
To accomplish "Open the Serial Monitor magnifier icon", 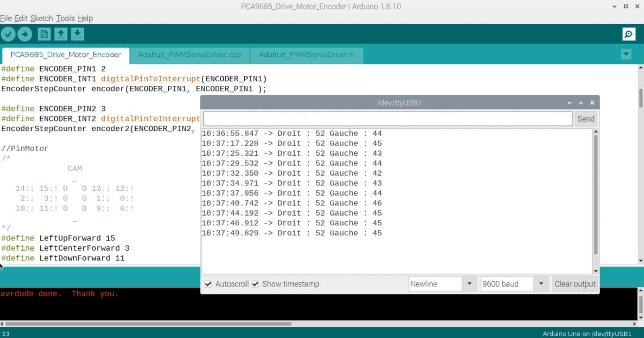I will click(x=628, y=34).
